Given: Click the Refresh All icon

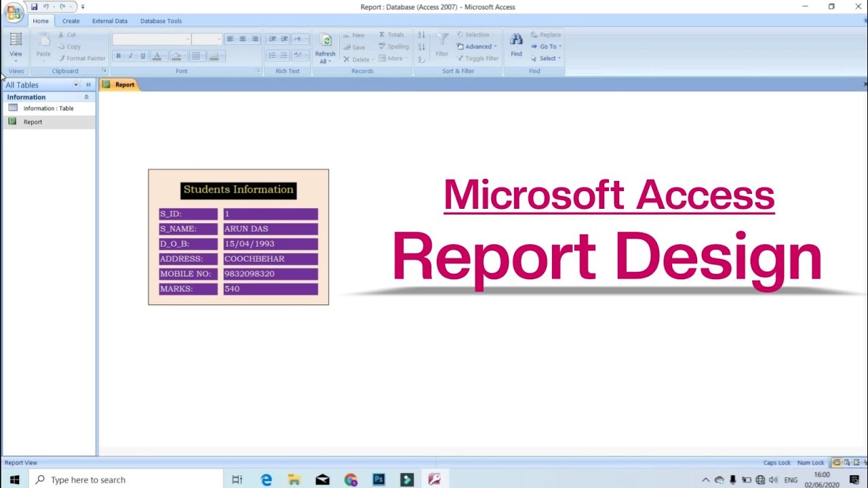Looking at the screenshot, I should click(x=325, y=47).
